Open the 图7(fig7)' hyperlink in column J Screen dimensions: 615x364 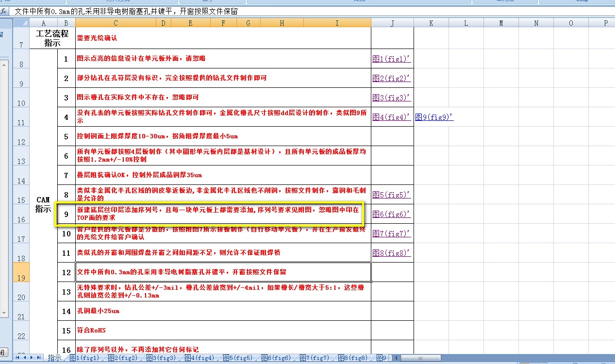392,233
